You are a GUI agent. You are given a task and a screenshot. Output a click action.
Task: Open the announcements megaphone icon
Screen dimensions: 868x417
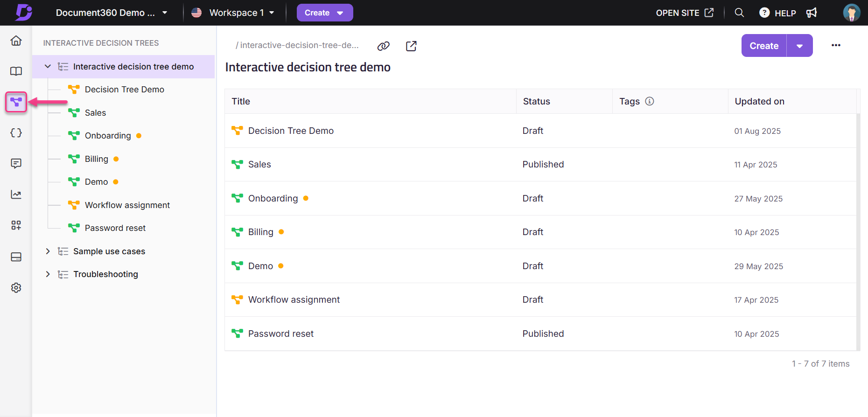(x=812, y=13)
